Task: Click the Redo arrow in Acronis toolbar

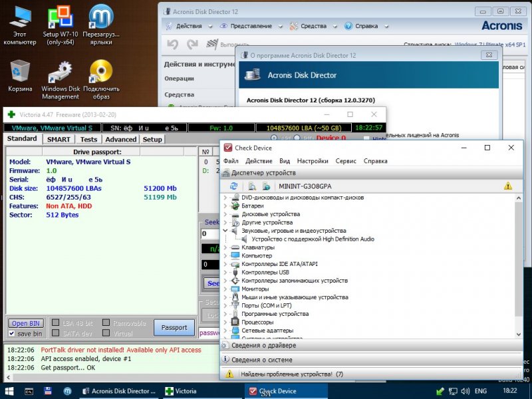Action: click(192, 44)
